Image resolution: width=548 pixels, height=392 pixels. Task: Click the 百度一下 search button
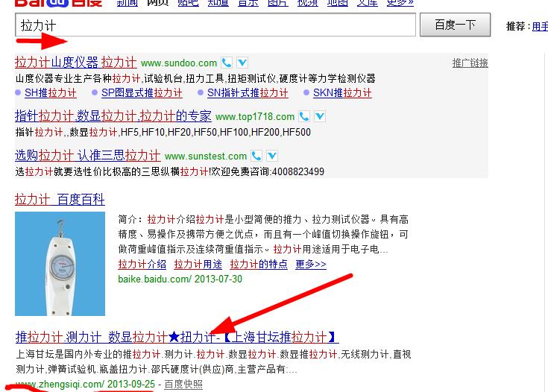click(455, 25)
